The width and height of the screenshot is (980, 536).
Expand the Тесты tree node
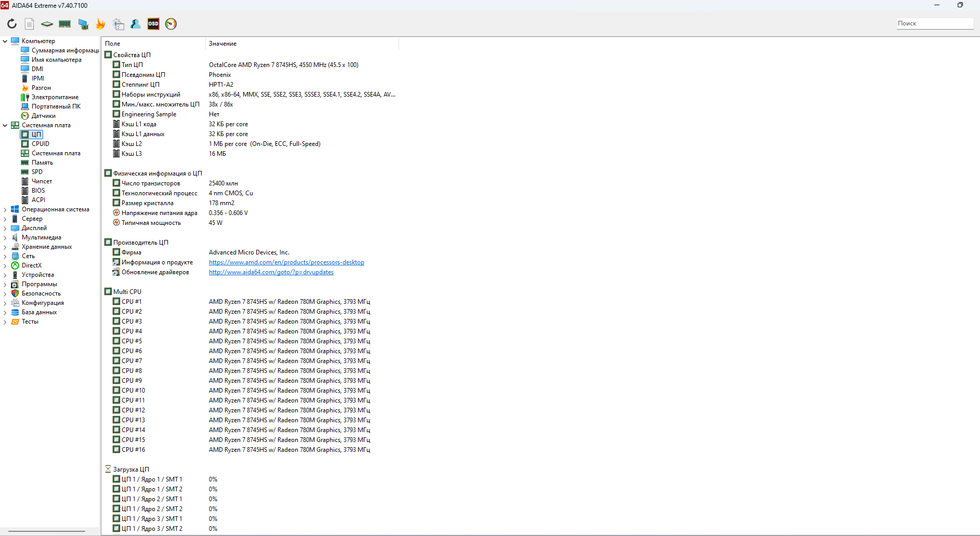pos(5,321)
